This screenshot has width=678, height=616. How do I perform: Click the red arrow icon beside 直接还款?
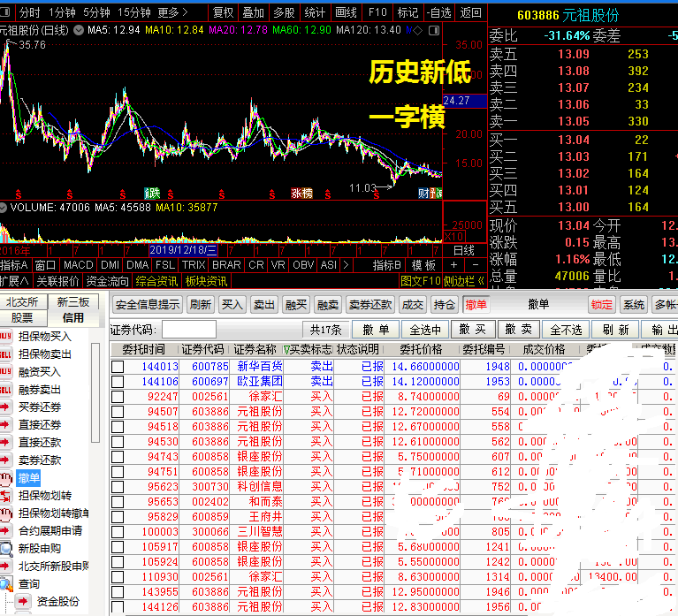point(5,442)
